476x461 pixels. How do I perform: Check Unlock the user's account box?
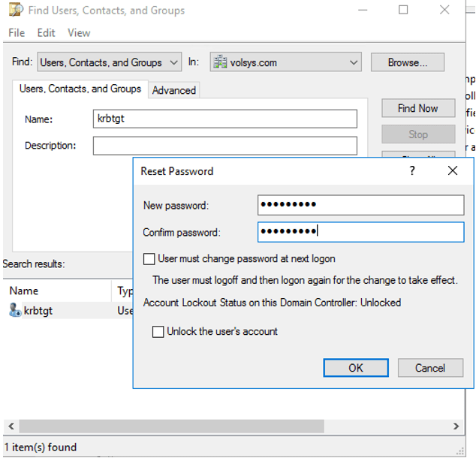point(158,332)
